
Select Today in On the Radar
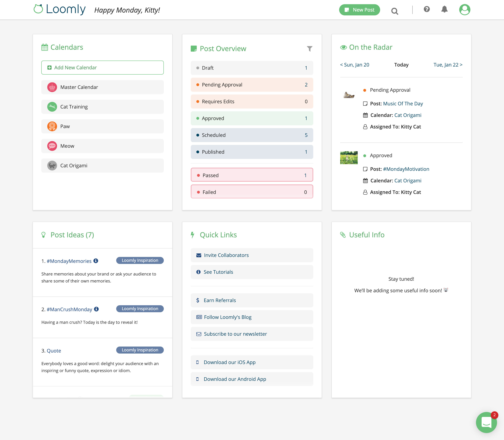401,65
